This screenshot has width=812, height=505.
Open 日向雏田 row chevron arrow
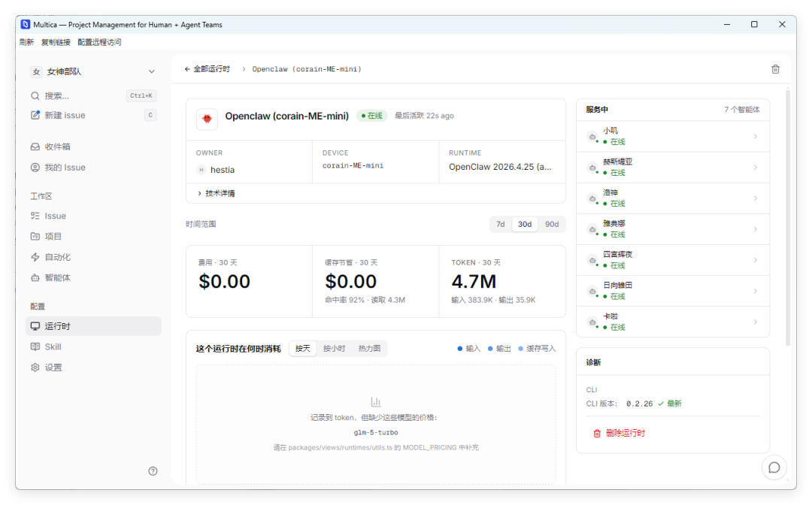tap(756, 292)
